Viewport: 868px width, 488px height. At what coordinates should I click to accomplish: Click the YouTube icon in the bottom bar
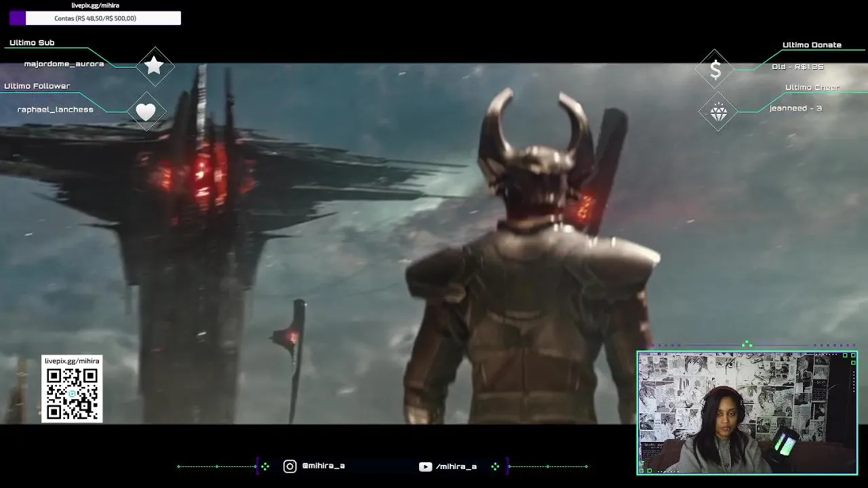pyautogui.click(x=425, y=466)
